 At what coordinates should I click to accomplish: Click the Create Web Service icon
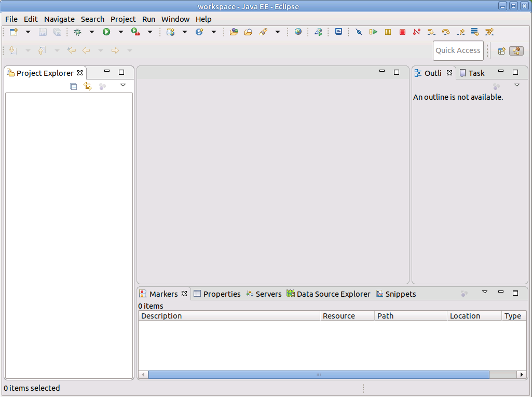(x=199, y=32)
